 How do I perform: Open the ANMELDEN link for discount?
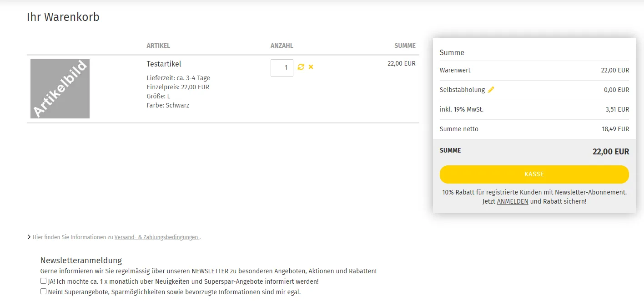(513, 201)
